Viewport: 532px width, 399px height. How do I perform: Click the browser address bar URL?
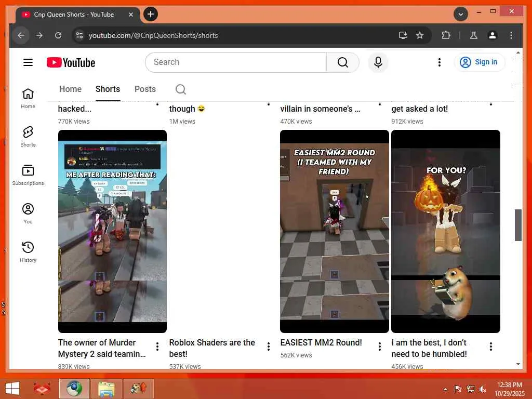coord(153,35)
